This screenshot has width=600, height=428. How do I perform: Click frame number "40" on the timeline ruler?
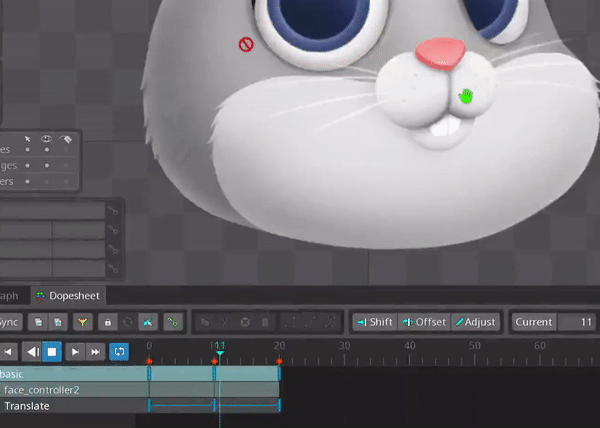[409, 346]
